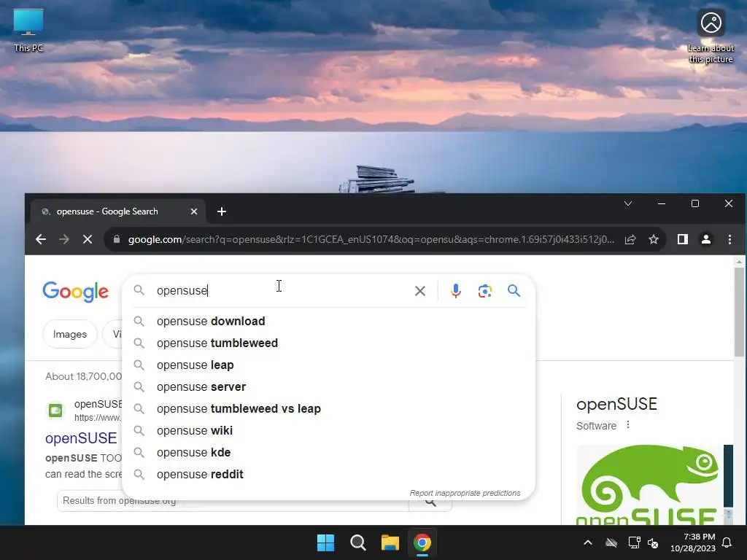Viewport: 747px width, 560px height.
Task: Select suggestion opensuse wiki
Action: point(329,431)
